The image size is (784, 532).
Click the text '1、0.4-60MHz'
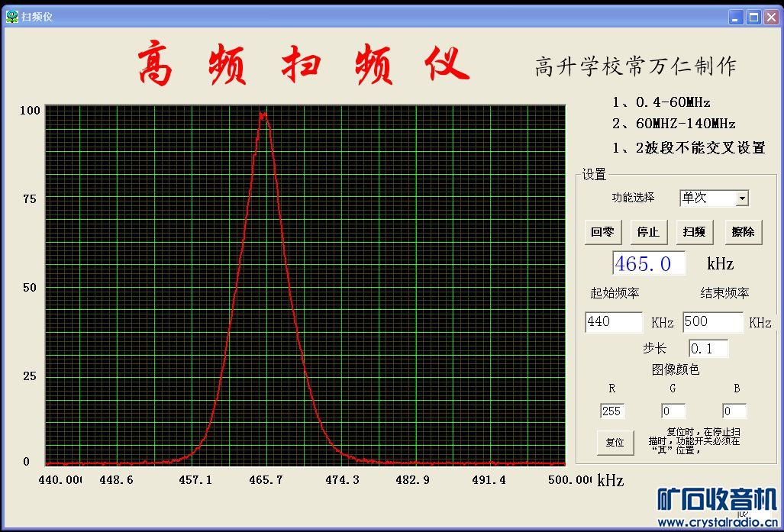tap(661, 102)
